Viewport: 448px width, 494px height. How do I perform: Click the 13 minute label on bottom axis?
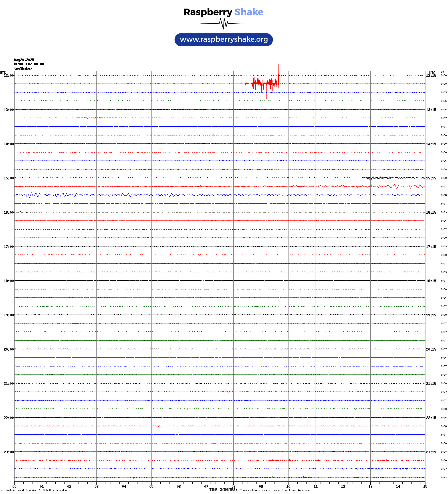tap(370, 487)
